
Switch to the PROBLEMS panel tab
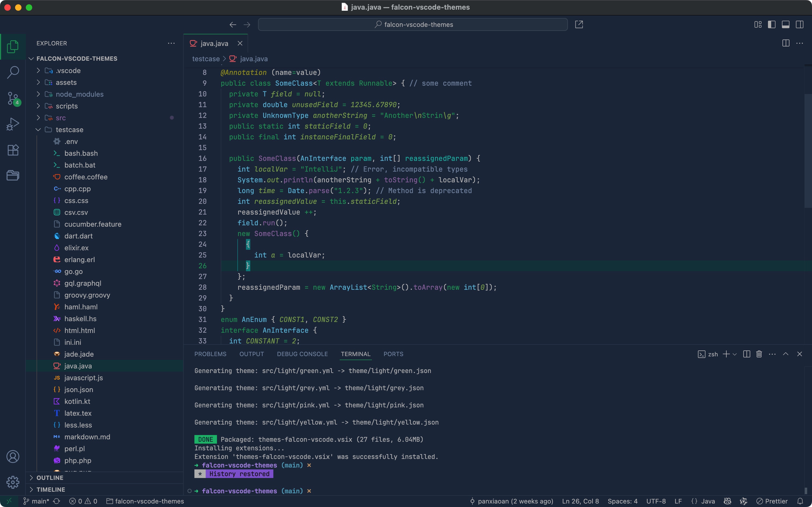click(x=210, y=354)
